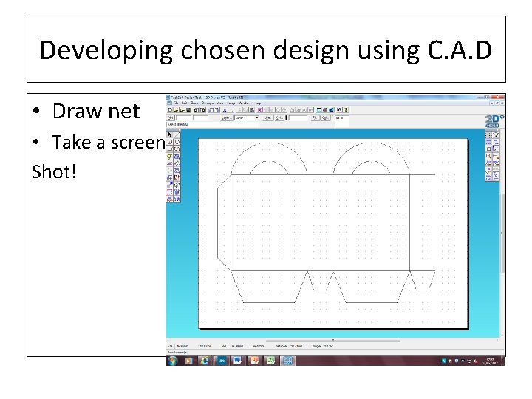Choose the straight Line drawing tool
Viewport: 532px width, 399px height.
tap(177, 134)
